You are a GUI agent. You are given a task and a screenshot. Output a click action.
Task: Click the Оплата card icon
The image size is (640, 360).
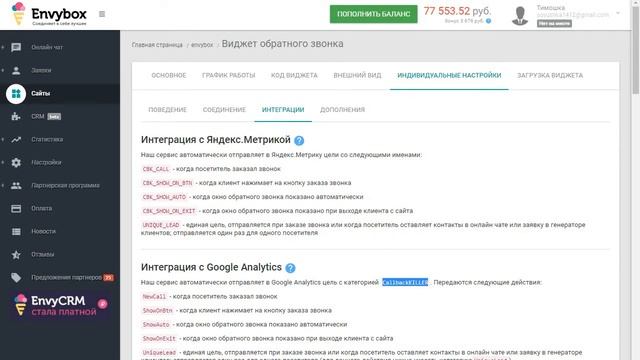click(16, 209)
